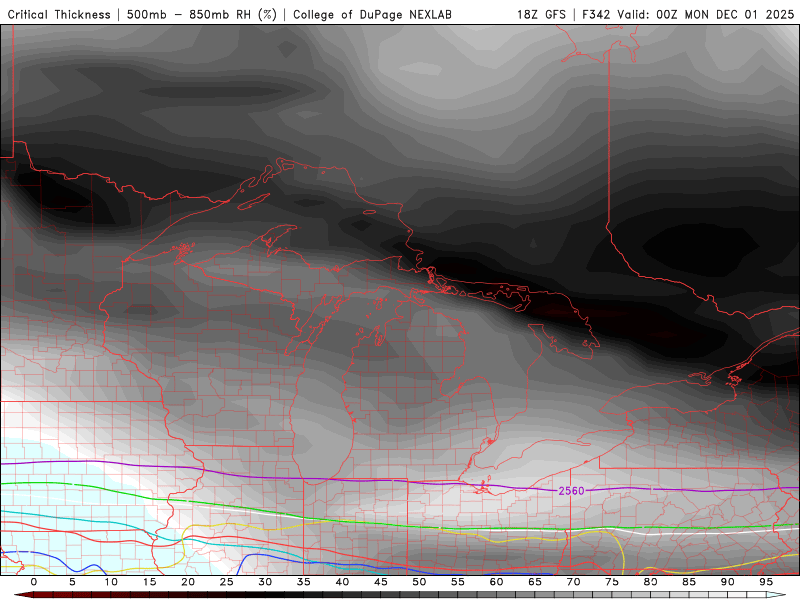
Task: Click the 95 value on the color scale
Action: tap(766, 582)
